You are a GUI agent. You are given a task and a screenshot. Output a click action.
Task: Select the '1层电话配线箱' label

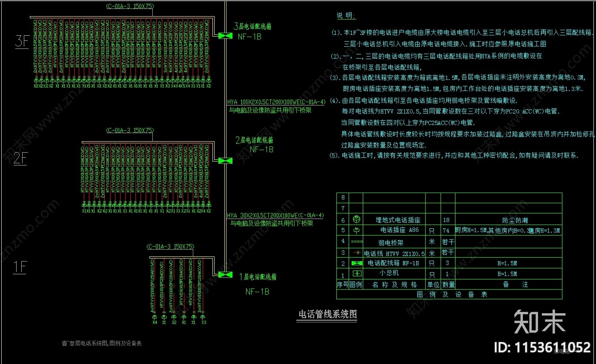pyautogui.click(x=258, y=277)
